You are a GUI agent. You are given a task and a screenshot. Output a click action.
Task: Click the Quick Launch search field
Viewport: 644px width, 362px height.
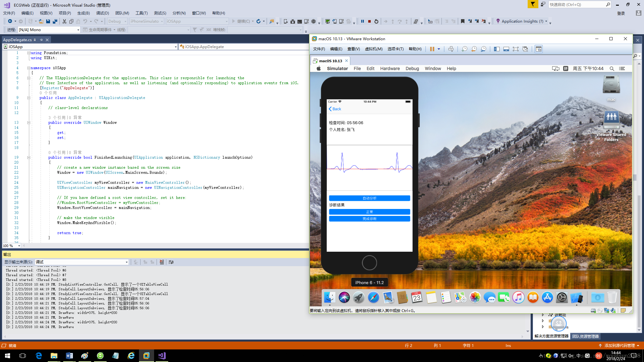pos(580,4)
